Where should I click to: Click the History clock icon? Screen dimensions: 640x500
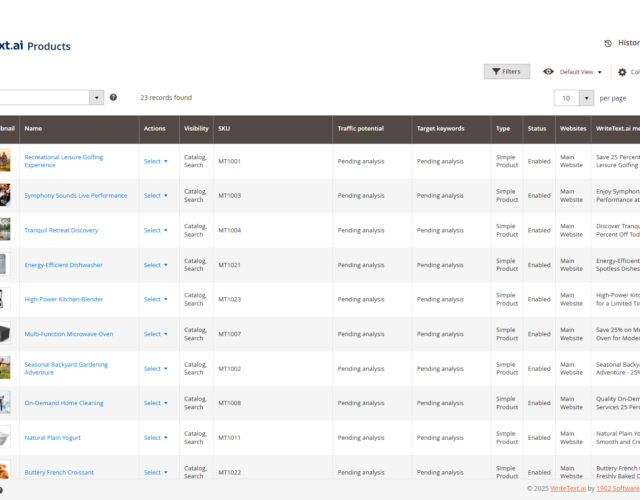[x=608, y=43]
